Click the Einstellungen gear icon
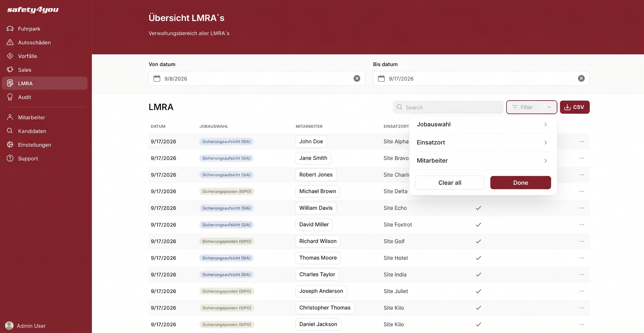644x333 pixels. (10, 145)
